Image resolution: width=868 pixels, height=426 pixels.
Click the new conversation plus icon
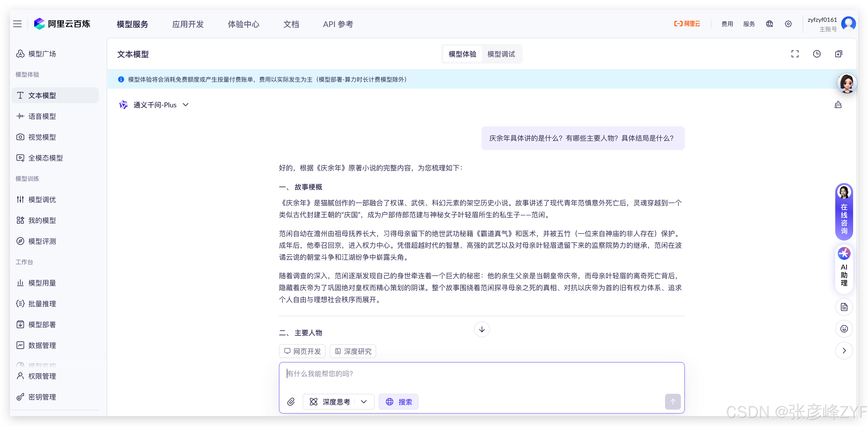(839, 54)
